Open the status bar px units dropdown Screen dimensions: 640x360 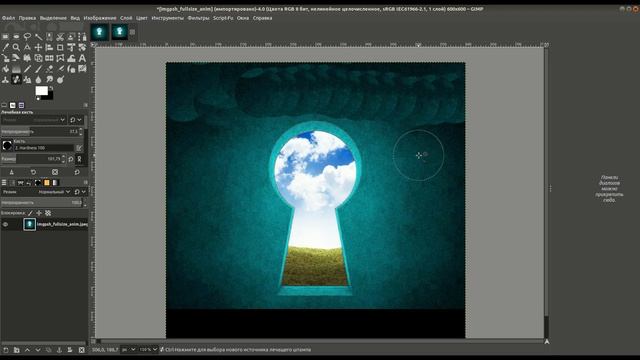coord(129,350)
